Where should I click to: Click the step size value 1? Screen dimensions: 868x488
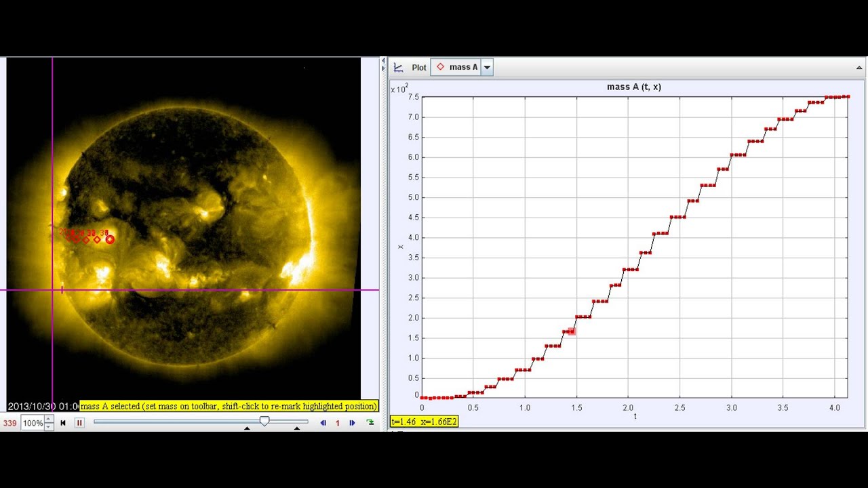coord(338,424)
